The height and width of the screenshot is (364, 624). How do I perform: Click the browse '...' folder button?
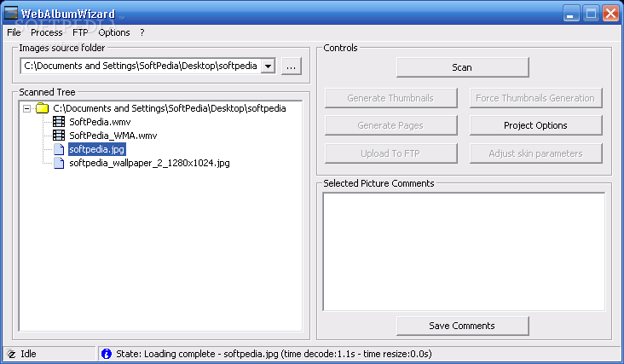pos(292,66)
